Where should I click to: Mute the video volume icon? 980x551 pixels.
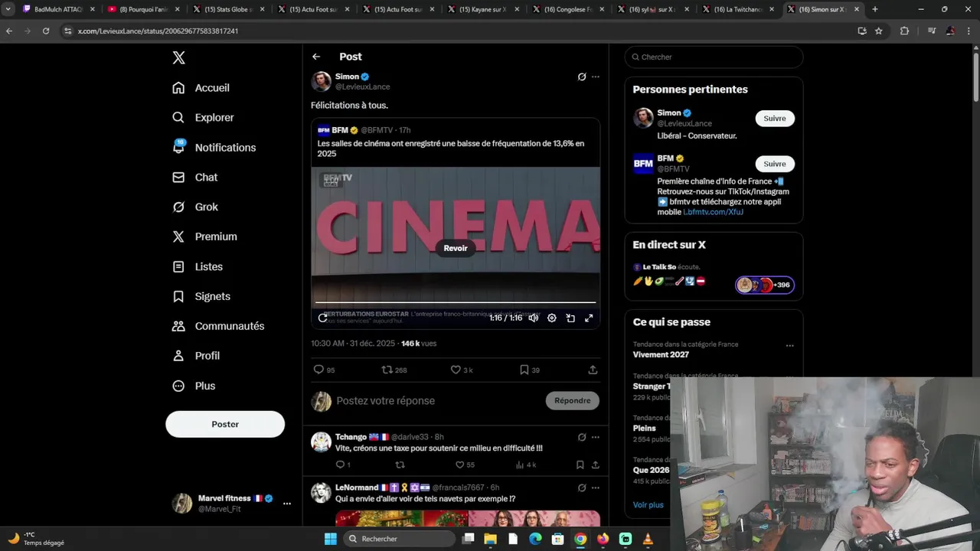[534, 318]
